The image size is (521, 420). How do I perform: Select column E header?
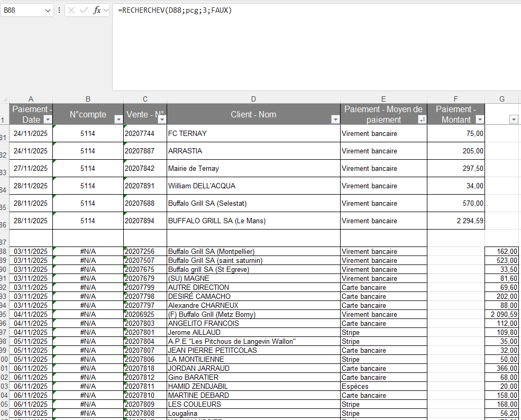383,99
